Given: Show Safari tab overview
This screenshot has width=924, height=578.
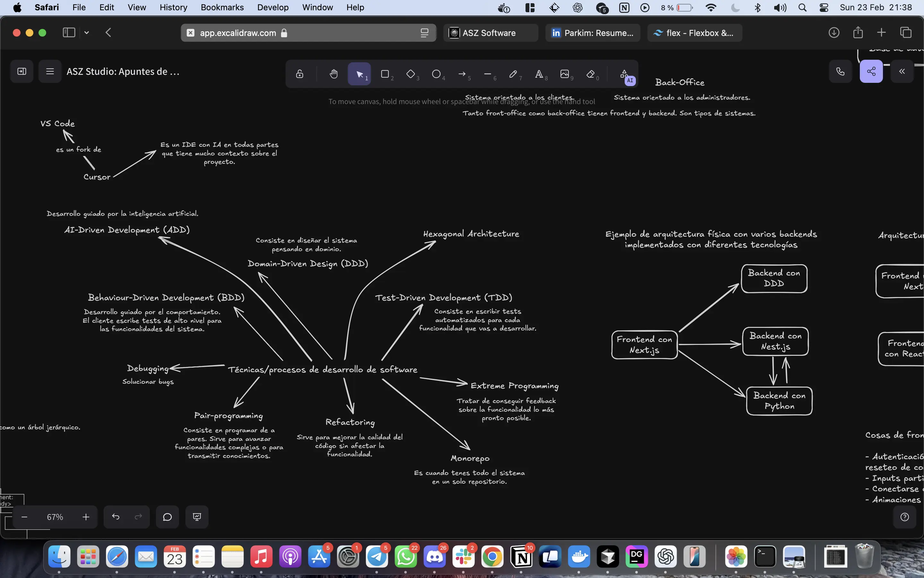Looking at the screenshot, I should click(x=906, y=32).
